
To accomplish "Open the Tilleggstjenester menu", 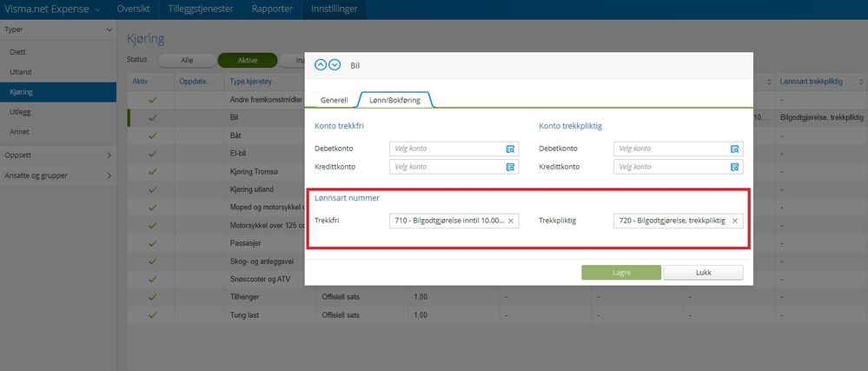I will [x=201, y=10].
